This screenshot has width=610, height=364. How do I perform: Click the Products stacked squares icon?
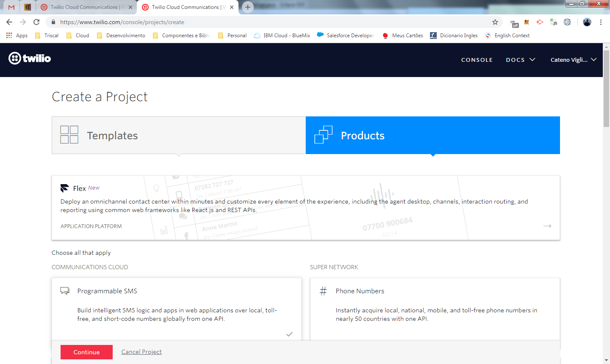[323, 135]
